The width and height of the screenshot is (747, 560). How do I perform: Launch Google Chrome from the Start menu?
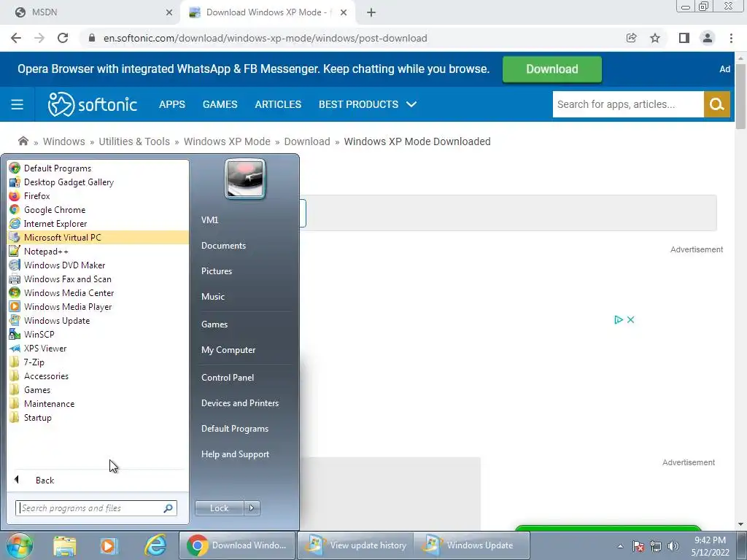pyautogui.click(x=98, y=209)
